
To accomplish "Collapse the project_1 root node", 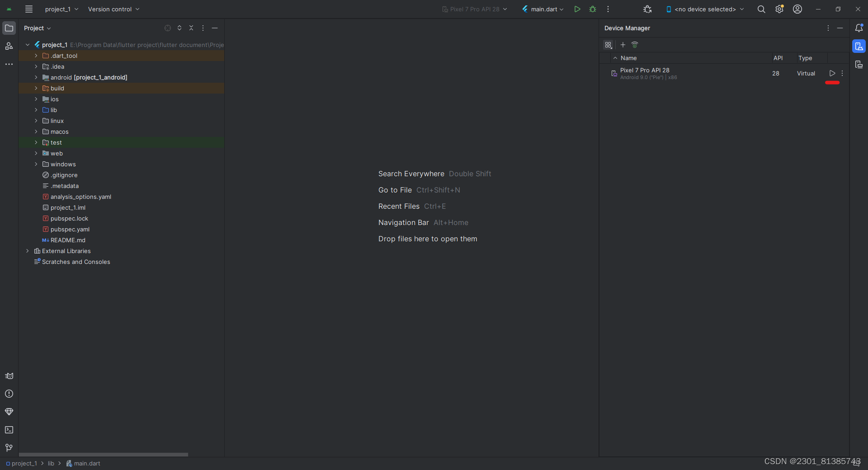I will 28,45.
